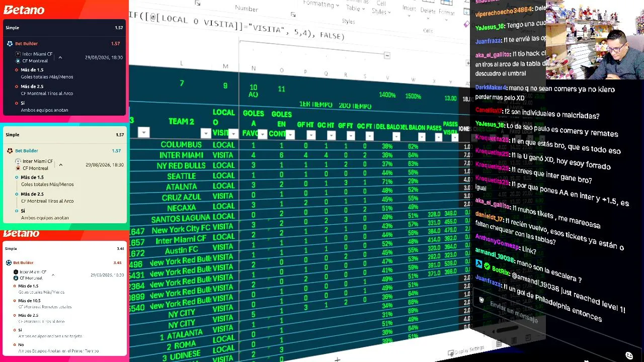Click 'Ambos equipos anotan' in the dark slip
This screenshot has height=362, width=644.
click(44, 110)
